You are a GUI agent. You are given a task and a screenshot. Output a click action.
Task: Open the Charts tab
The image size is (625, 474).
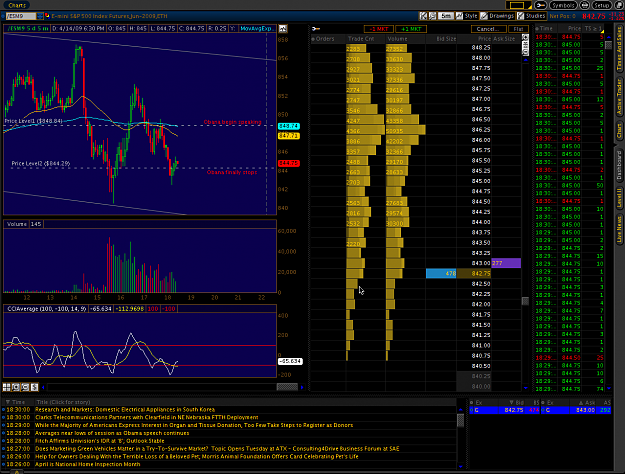tap(17, 5)
